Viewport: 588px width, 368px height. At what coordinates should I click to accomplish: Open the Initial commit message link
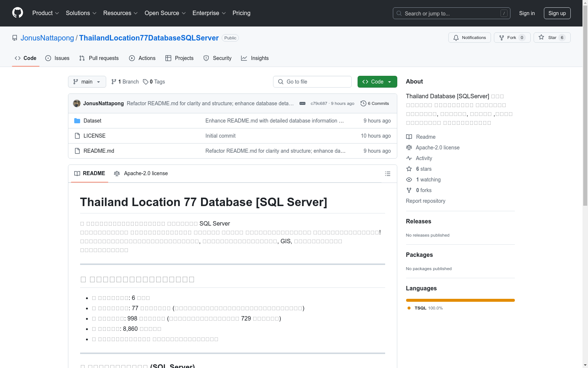coord(220,136)
